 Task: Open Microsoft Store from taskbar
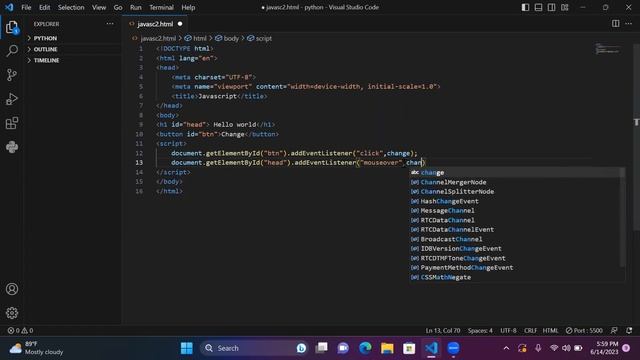[x=409, y=348]
